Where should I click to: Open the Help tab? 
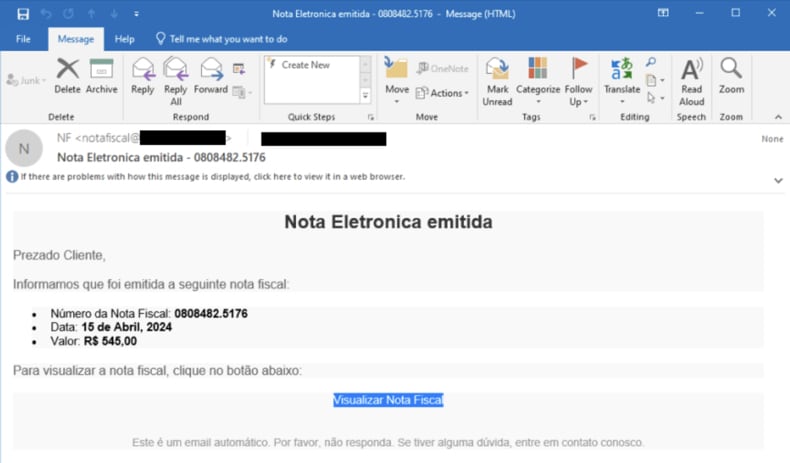point(124,39)
